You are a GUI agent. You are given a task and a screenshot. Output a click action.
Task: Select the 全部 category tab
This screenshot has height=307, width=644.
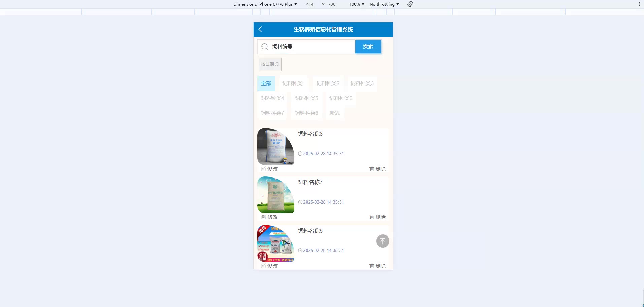click(266, 83)
